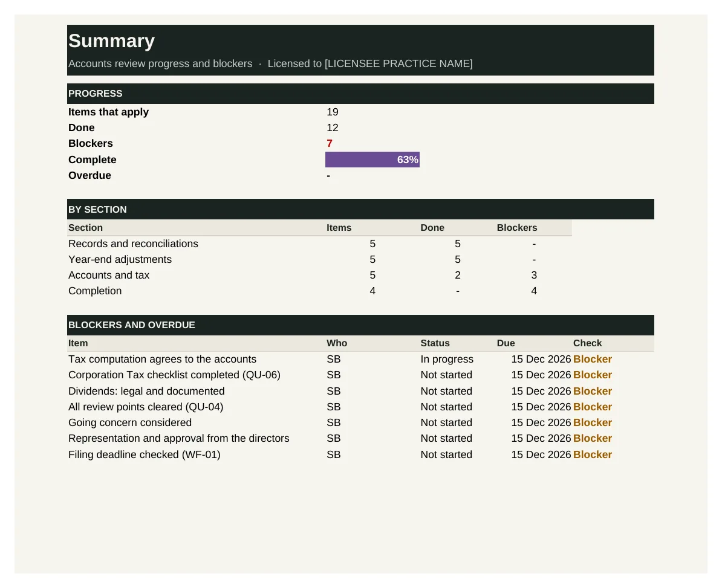This screenshot has width=722, height=588.
Task: Select "All review points cleared (QU-04)" item
Action: pos(146,407)
